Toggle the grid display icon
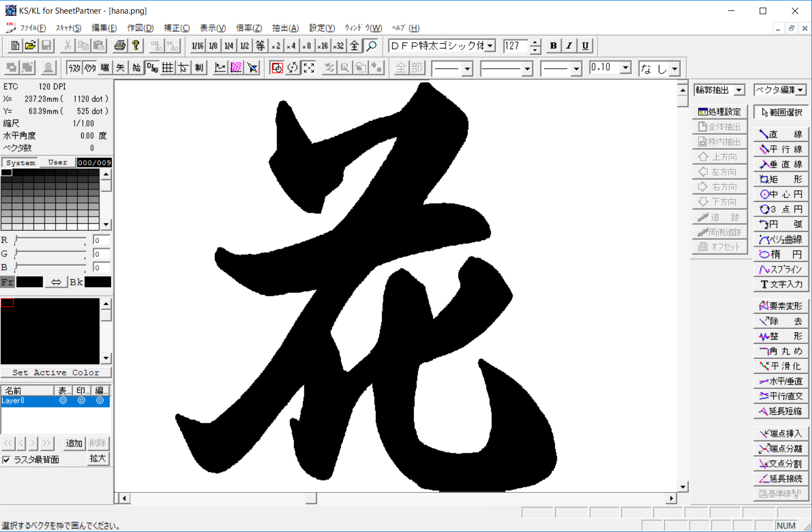Viewport: 812px width, 532px height. coord(168,68)
